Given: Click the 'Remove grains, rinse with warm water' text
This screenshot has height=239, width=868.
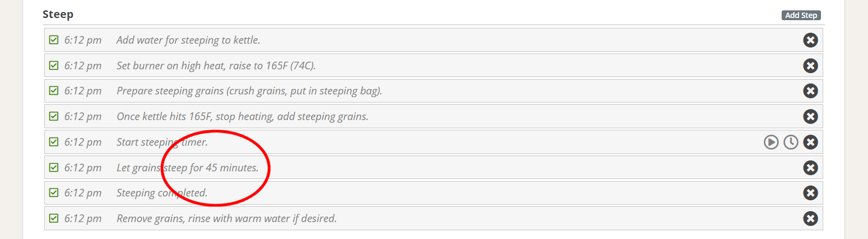Looking at the screenshot, I should (x=226, y=218).
